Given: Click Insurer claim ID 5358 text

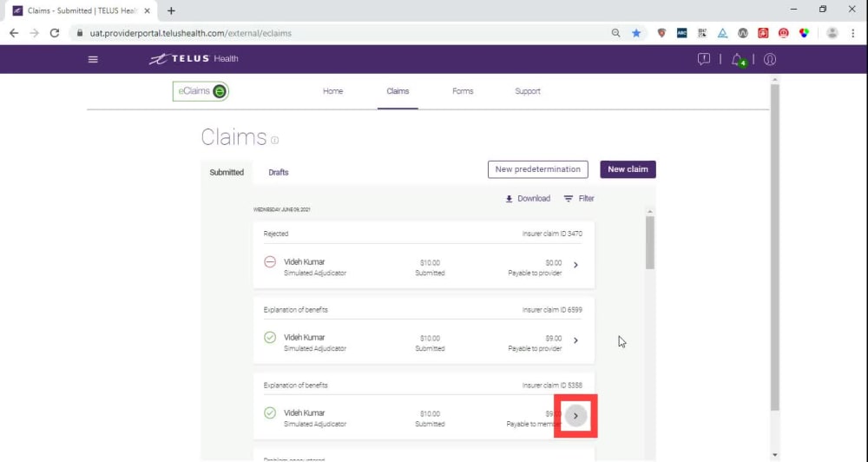Looking at the screenshot, I should (x=552, y=385).
